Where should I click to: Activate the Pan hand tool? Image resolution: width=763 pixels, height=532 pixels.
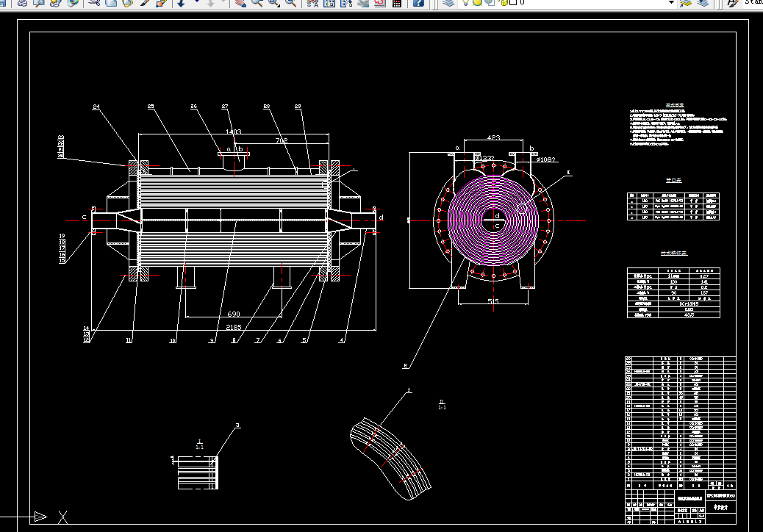pyautogui.click(x=240, y=3)
